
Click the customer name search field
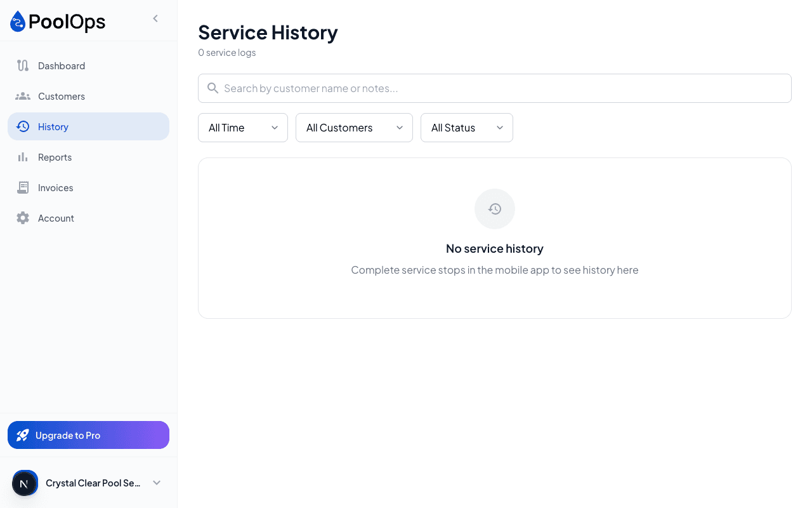coord(444,88)
